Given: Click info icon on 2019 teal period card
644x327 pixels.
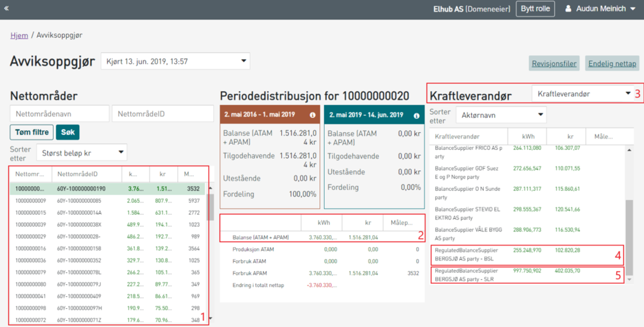Looking at the screenshot, I should [416, 116].
